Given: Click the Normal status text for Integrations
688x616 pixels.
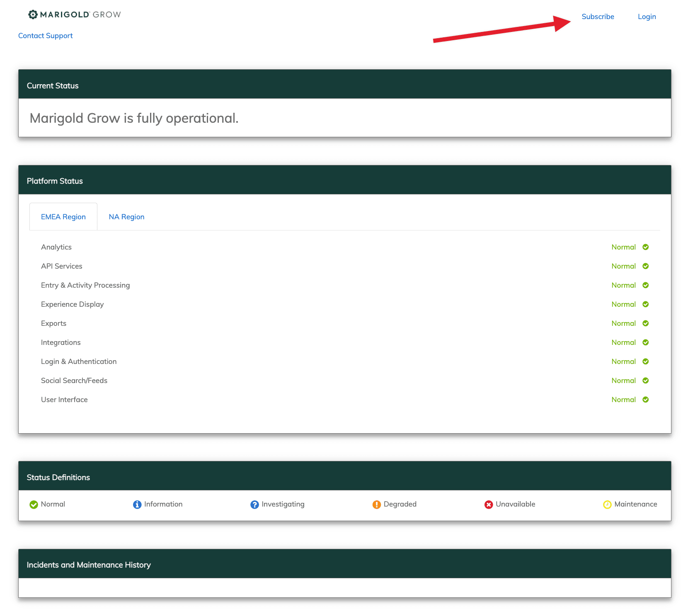Looking at the screenshot, I should coord(623,342).
